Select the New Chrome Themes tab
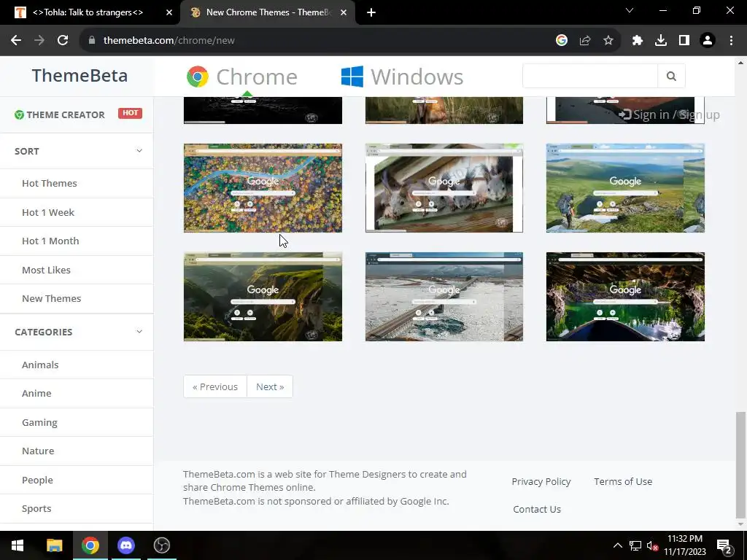The image size is (747, 560). (268, 12)
